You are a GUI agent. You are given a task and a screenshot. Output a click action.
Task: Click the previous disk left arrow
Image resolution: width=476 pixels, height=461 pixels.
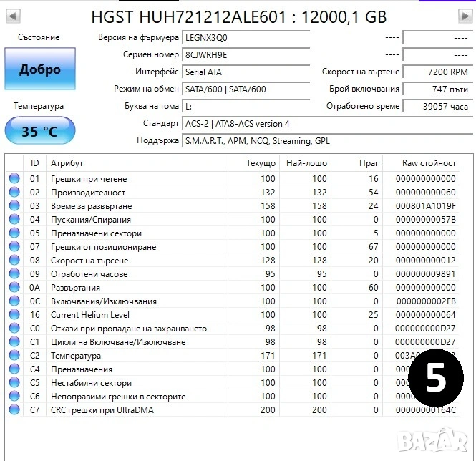pyautogui.click(x=12, y=16)
